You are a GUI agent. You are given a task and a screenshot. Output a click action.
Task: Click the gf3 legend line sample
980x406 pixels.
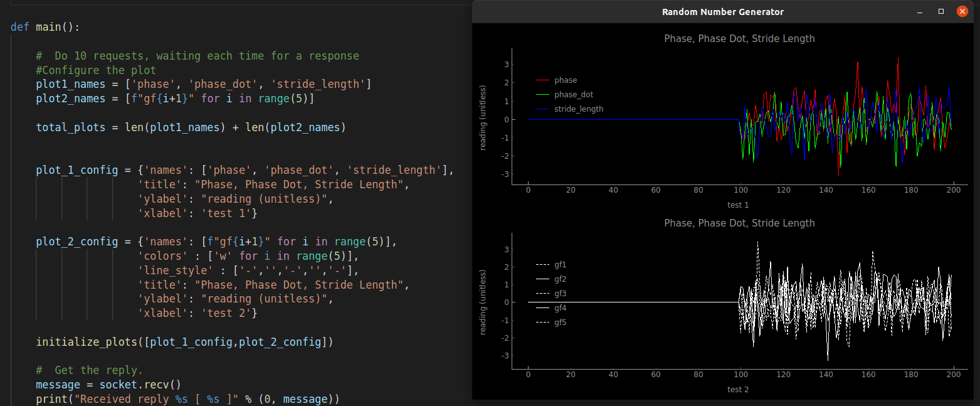click(x=542, y=294)
